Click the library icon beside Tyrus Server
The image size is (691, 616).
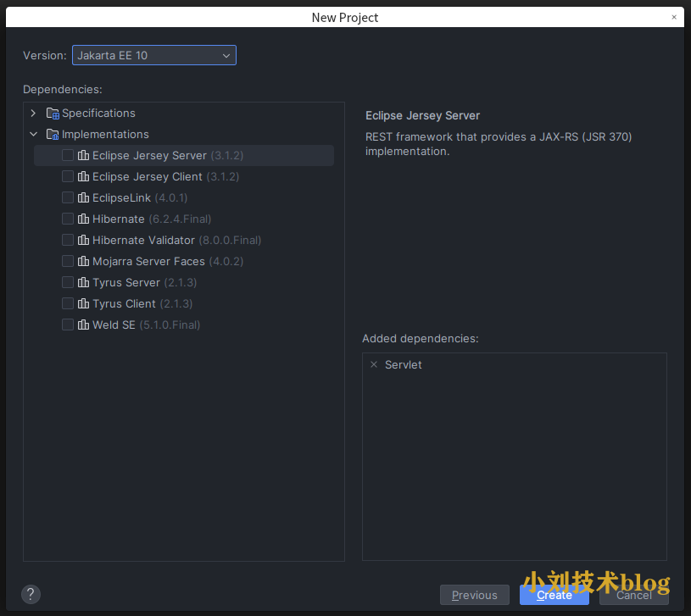click(x=83, y=283)
